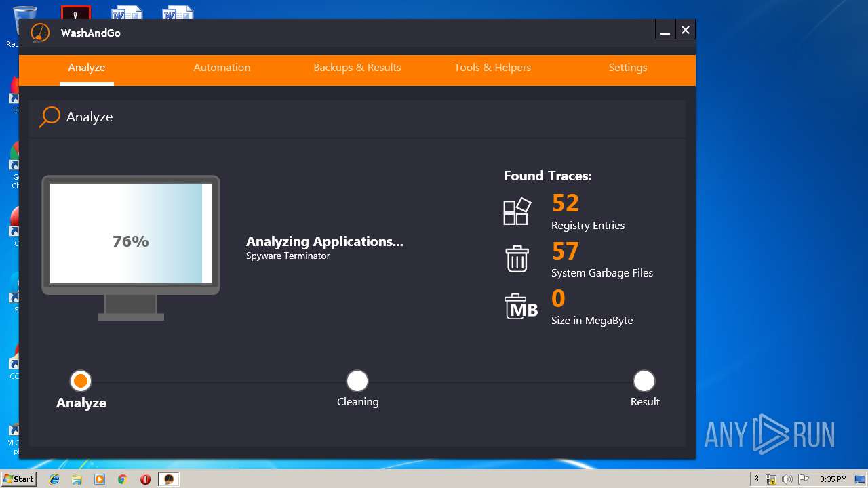Screen dimensions: 868x488
Task: Click the 'Spyware Terminator' text
Action: 288,256
